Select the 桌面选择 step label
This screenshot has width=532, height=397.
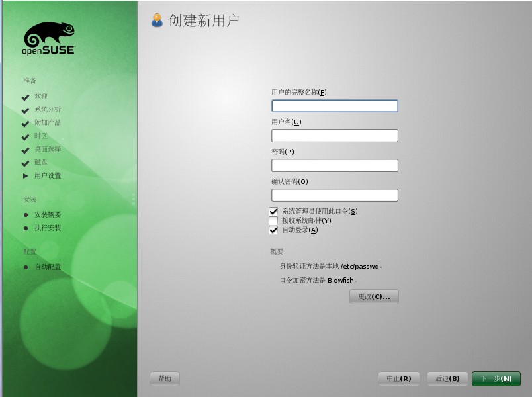(48, 149)
